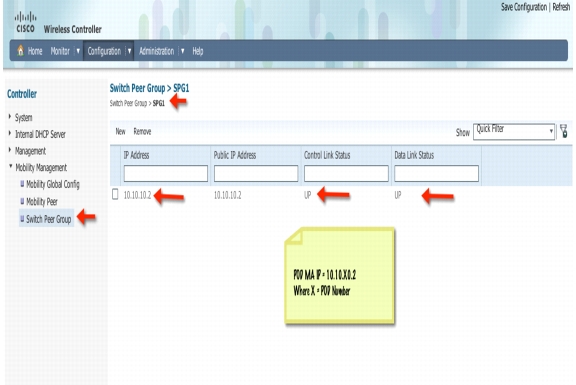This screenshot has height=385, width=576.
Task: Open the Configuration menu dropdown arrow
Action: [x=129, y=51]
